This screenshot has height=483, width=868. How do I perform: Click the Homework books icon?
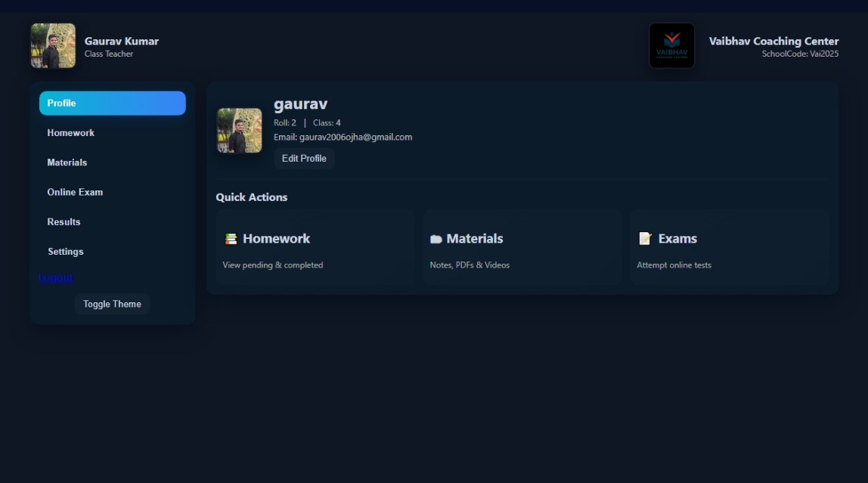click(x=231, y=239)
